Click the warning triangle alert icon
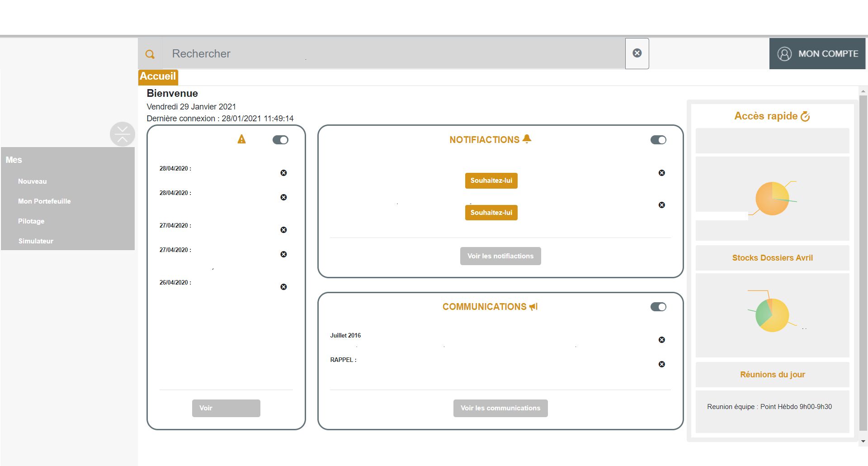Viewport: 868px width, 466px height. (x=241, y=139)
